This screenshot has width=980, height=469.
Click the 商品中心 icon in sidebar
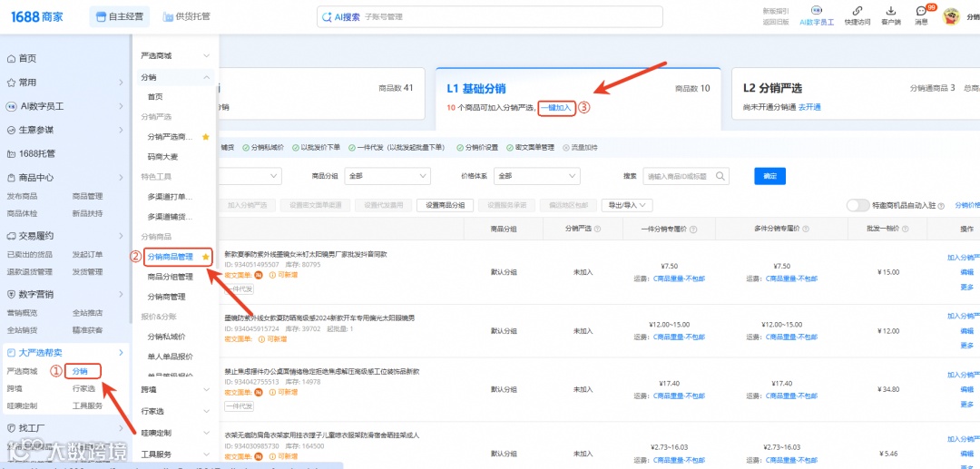coord(11,178)
